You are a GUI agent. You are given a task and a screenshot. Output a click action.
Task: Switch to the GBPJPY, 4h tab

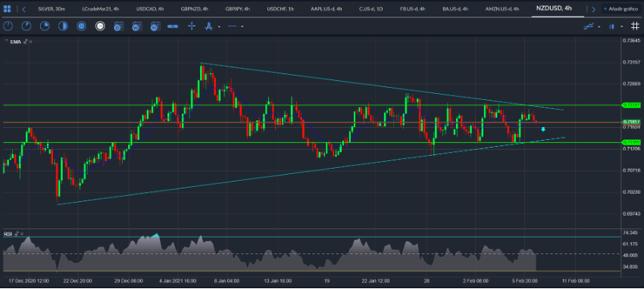(x=237, y=8)
